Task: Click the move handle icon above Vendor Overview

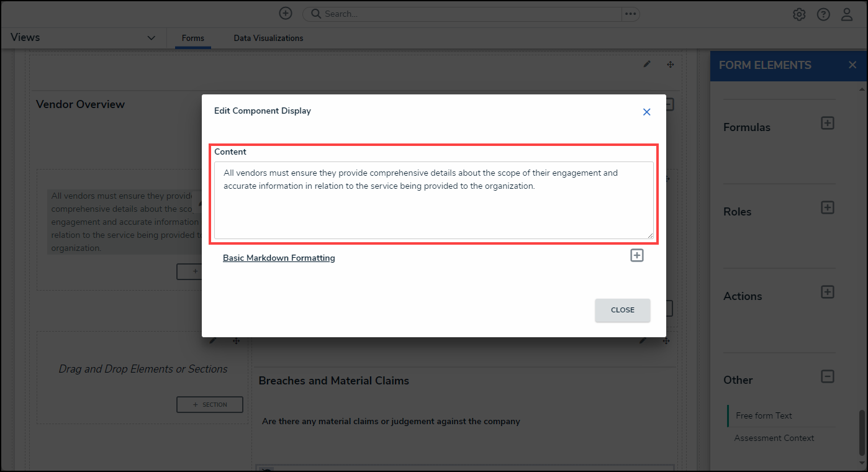Action: click(671, 65)
